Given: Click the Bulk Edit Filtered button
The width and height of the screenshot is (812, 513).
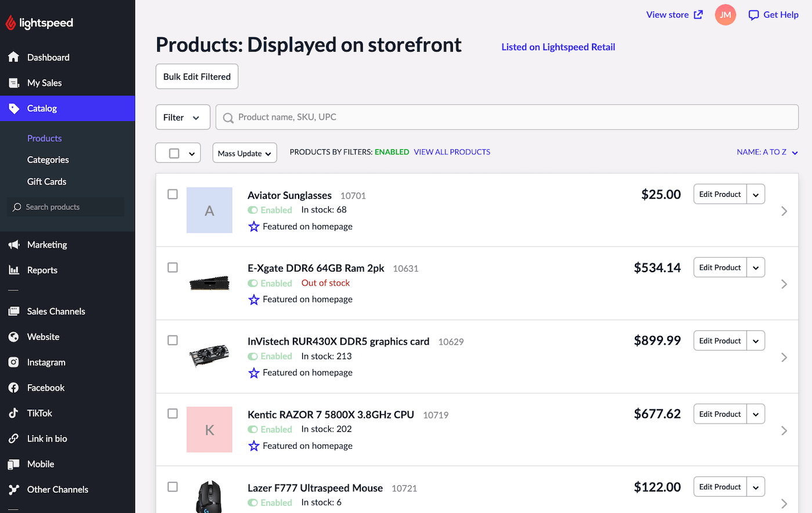Looking at the screenshot, I should point(197,77).
